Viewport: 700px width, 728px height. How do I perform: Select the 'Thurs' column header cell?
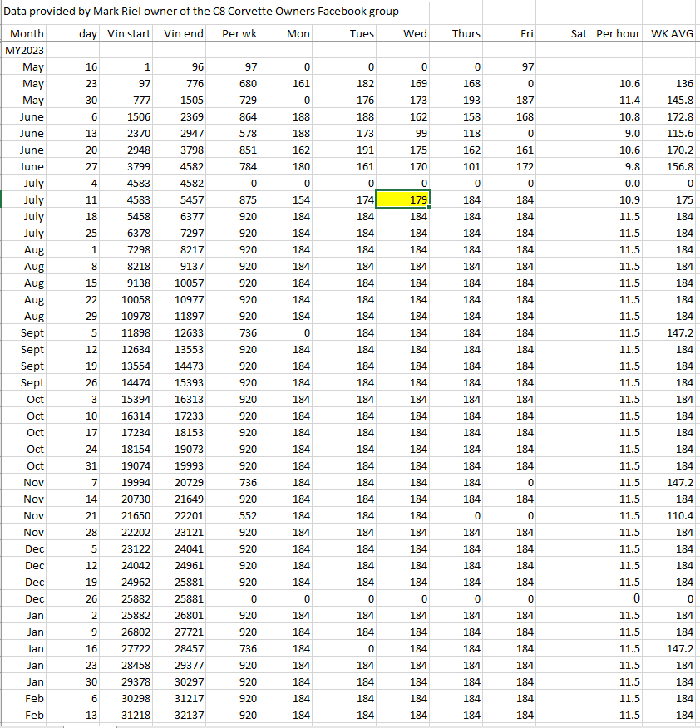456,33
